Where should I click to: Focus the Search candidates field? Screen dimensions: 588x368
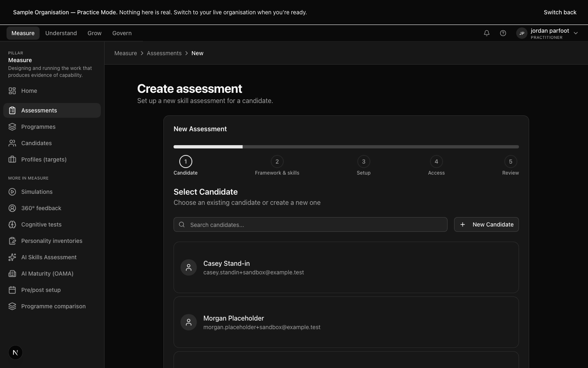(x=310, y=224)
